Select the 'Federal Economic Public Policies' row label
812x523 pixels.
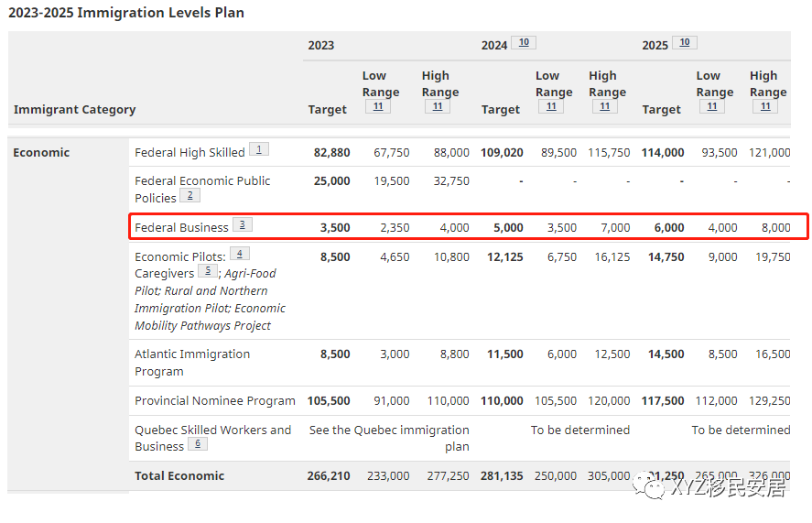point(202,190)
